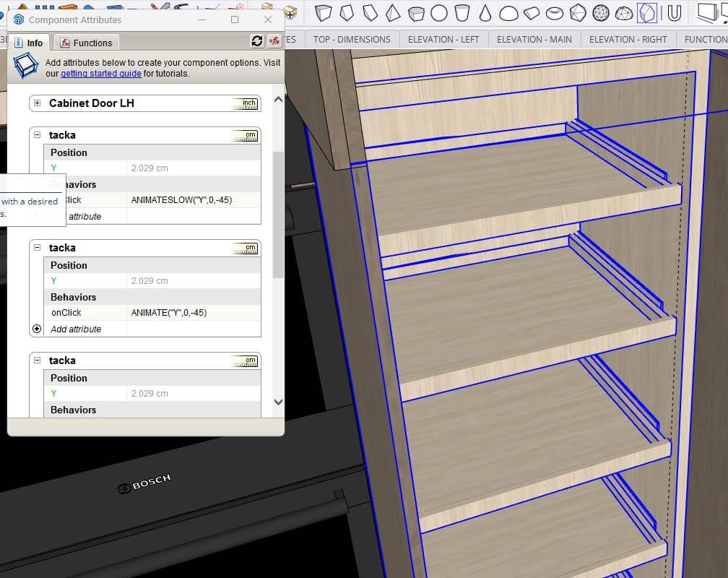Toggle formula view with the =fx icon
This screenshot has width=728, height=578.
pos(274,41)
